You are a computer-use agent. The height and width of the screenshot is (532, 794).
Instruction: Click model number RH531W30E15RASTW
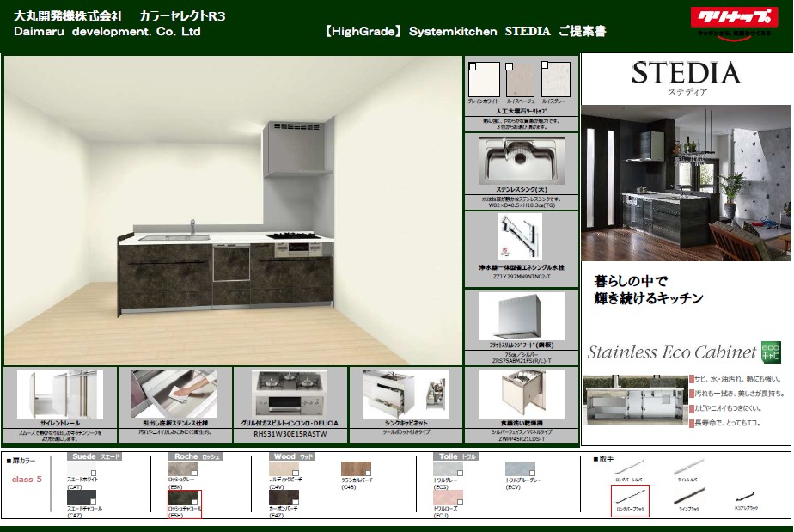click(x=290, y=436)
